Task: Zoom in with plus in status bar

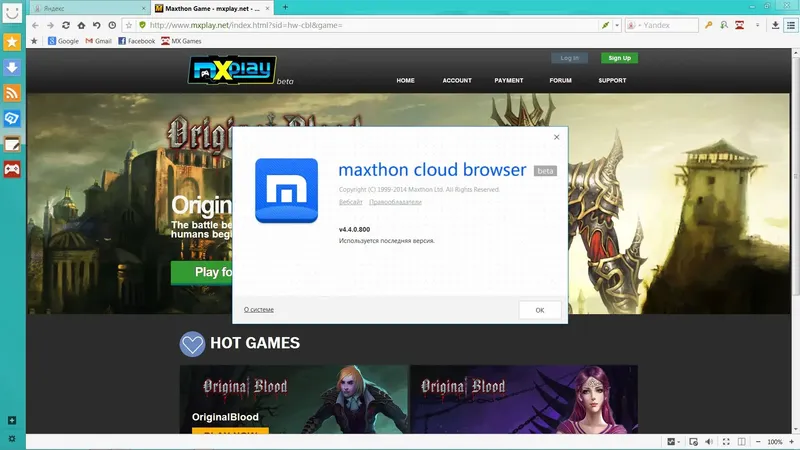Action: 791,442
